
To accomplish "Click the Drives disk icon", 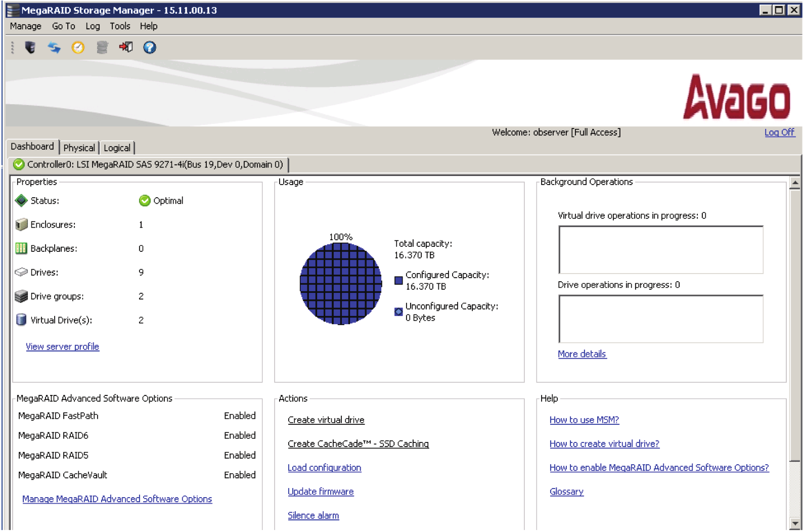I will [x=21, y=272].
